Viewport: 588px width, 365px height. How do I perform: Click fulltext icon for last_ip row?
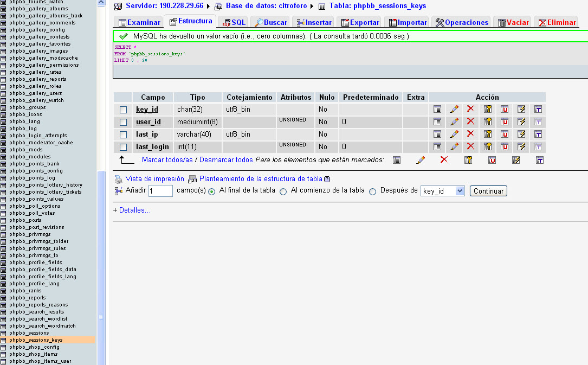pos(538,134)
